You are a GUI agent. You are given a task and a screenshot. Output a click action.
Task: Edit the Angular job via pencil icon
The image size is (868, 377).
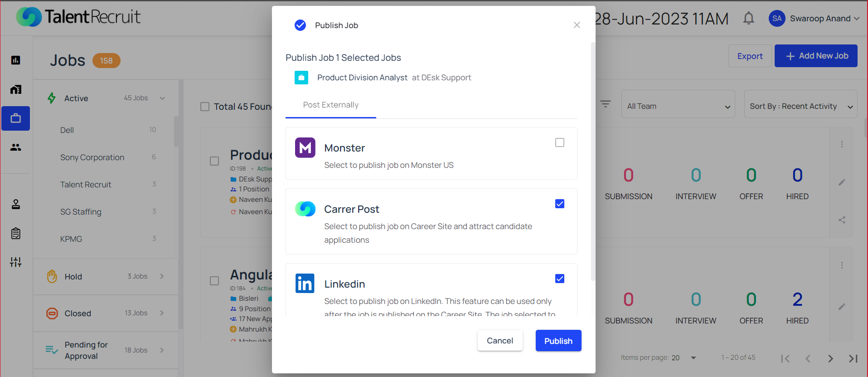pyautogui.click(x=842, y=307)
